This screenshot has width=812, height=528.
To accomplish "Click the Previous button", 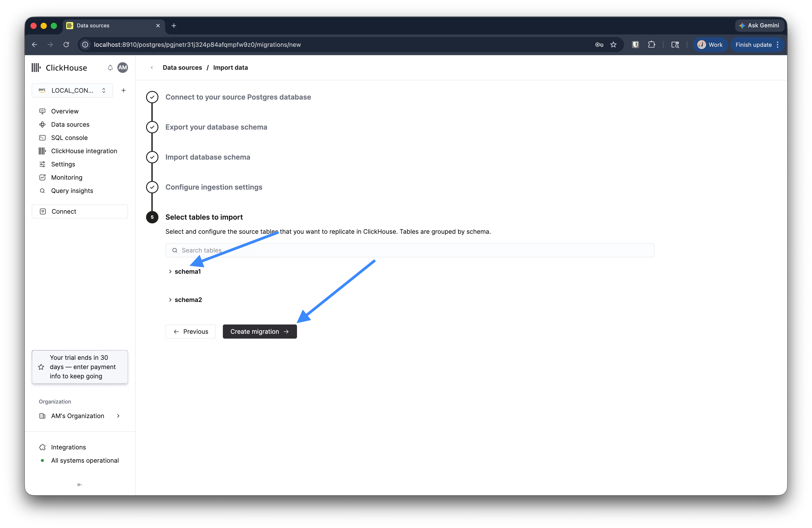I will click(190, 332).
